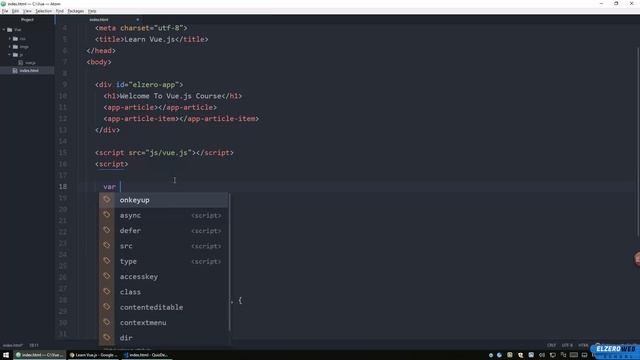
Task: Click the imgs folder icon
Action: (x=16, y=47)
